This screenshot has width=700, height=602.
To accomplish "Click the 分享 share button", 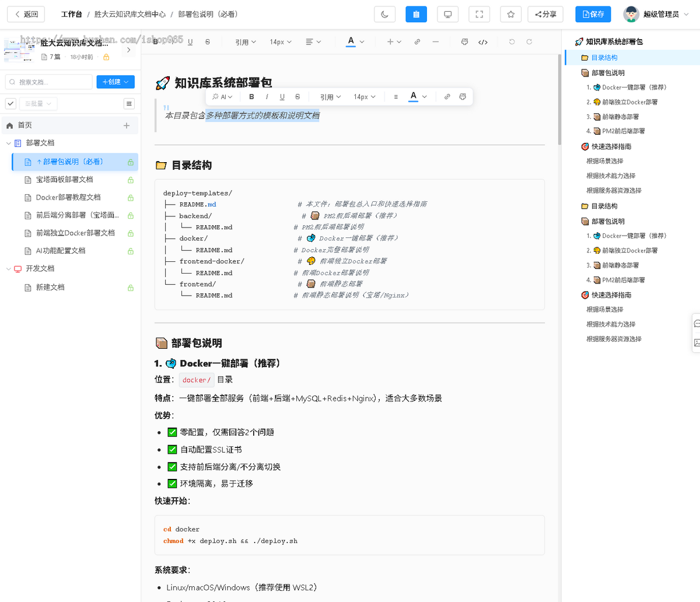I will tap(545, 14).
